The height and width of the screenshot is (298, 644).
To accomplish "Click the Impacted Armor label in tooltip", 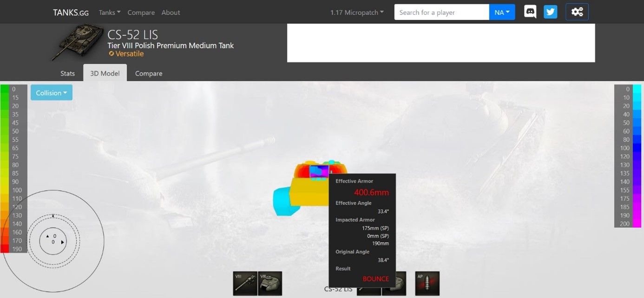I will (355, 220).
